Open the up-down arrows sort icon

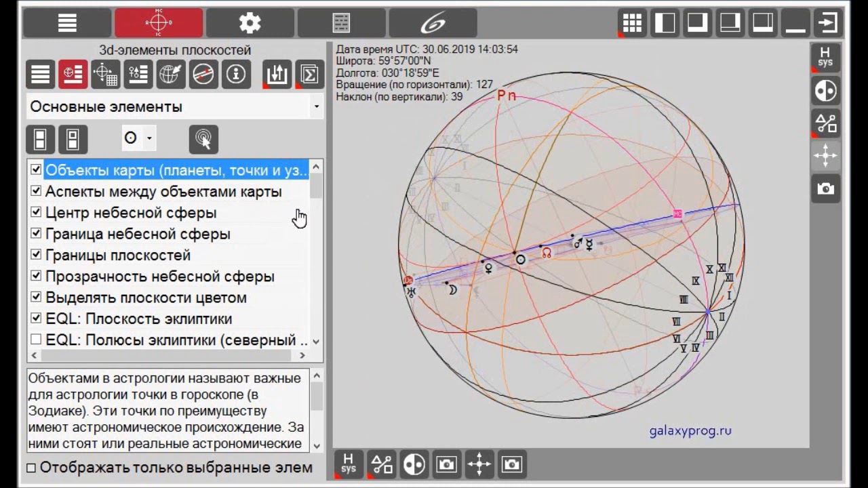[277, 75]
